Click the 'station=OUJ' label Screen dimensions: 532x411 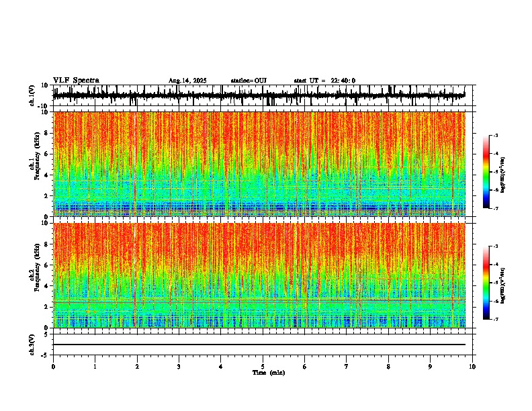point(249,81)
